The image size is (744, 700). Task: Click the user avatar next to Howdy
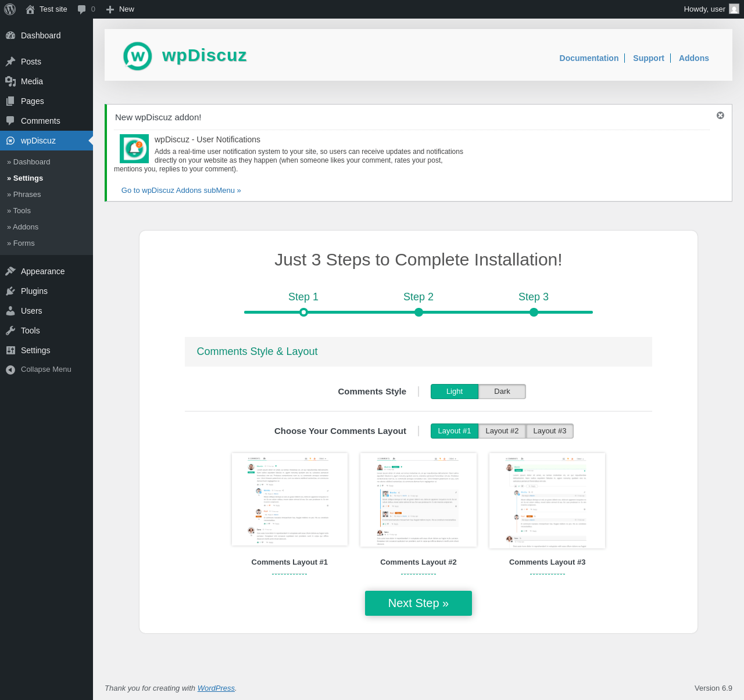(x=734, y=9)
